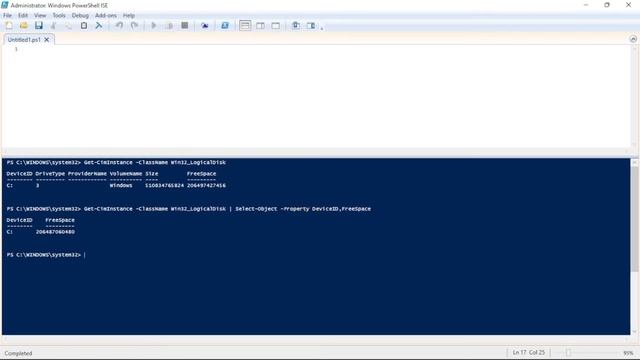Open the Add-ons menu
This screenshot has height=360, width=640.
[106, 16]
